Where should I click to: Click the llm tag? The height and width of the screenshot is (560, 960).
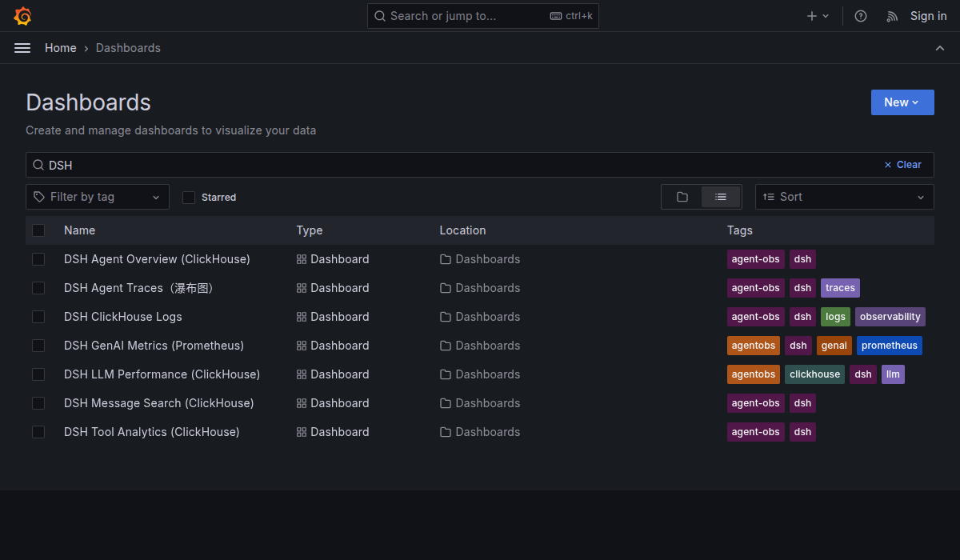tap(893, 374)
